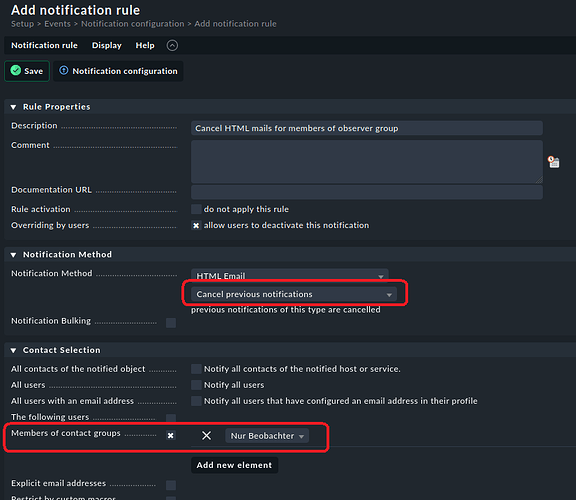Uncheck 'allow users to deactivate this notification'

coord(196,225)
